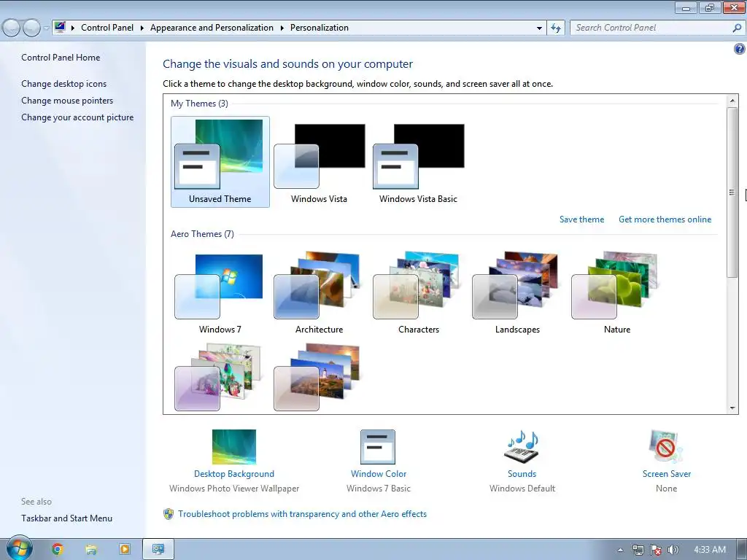Image resolution: width=747 pixels, height=560 pixels.
Task: Click the volume speaker tray icon
Action: [673, 550]
